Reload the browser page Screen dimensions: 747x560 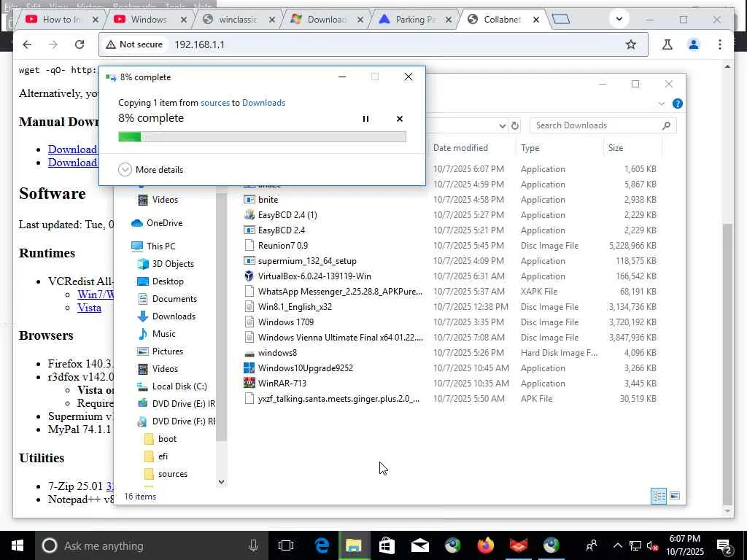point(80,44)
